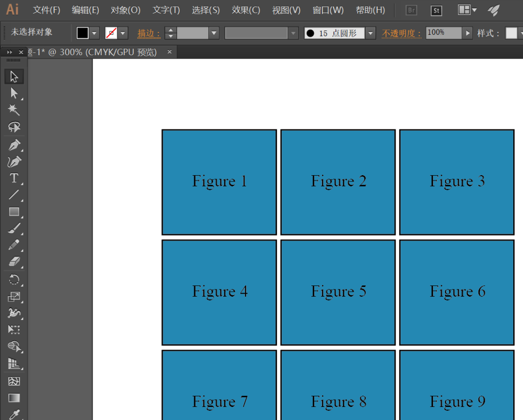The image size is (523, 420).
Task: Select the Rotate tool
Action: 14,280
